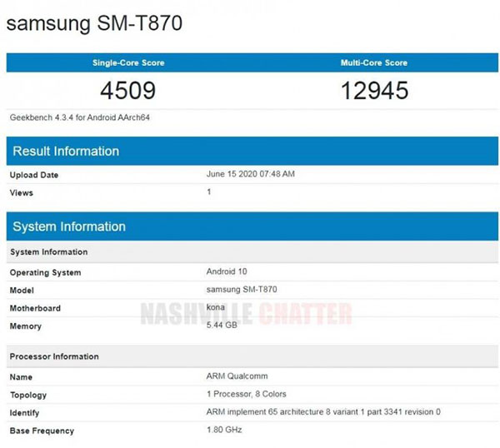Screen dimensions: 500x448
Task: Click the System Information gray subheader row
Action: [252, 251]
